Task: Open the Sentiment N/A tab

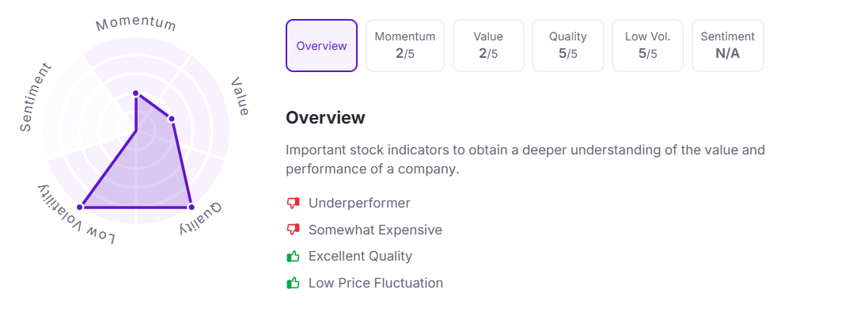Action: tap(728, 45)
